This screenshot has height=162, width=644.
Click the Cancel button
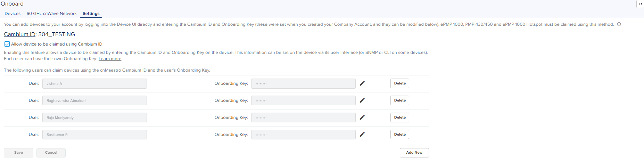[51, 153]
